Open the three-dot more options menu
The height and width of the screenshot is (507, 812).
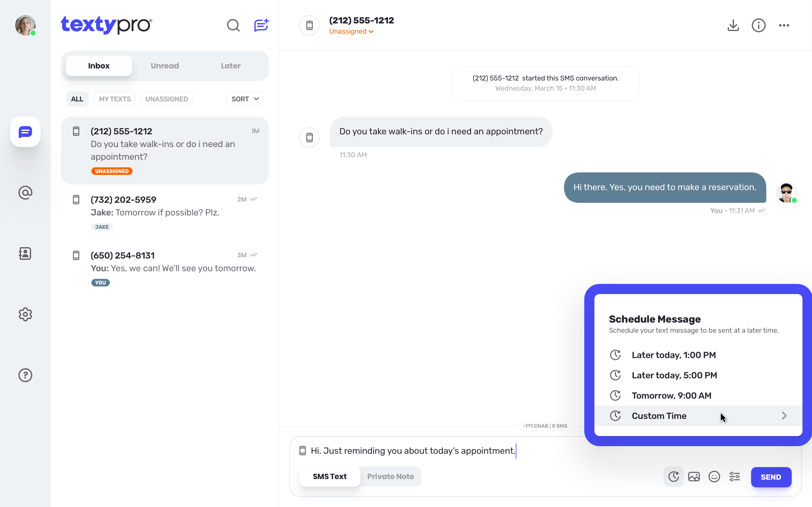[x=784, y=25]
